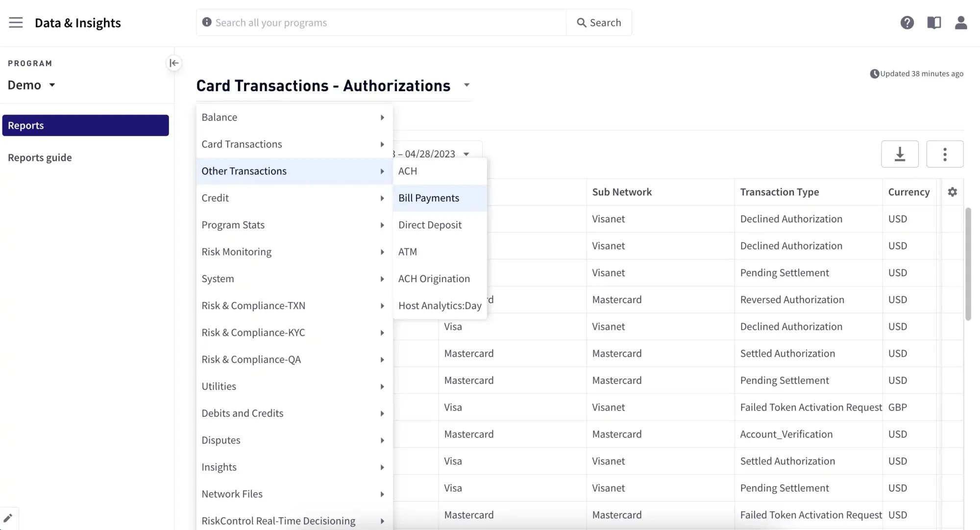This screenshot has height=530, width=980.
Task: Select Bill Payments from submenu
Action: (429, 198)
